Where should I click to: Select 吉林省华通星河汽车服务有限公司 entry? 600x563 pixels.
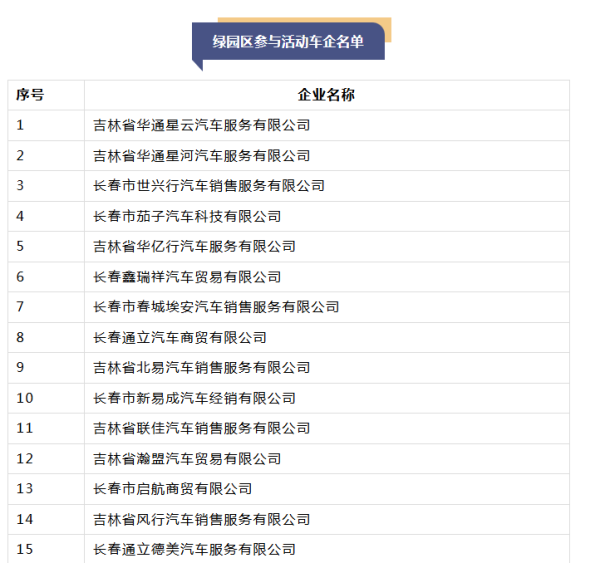coord(201,156)
